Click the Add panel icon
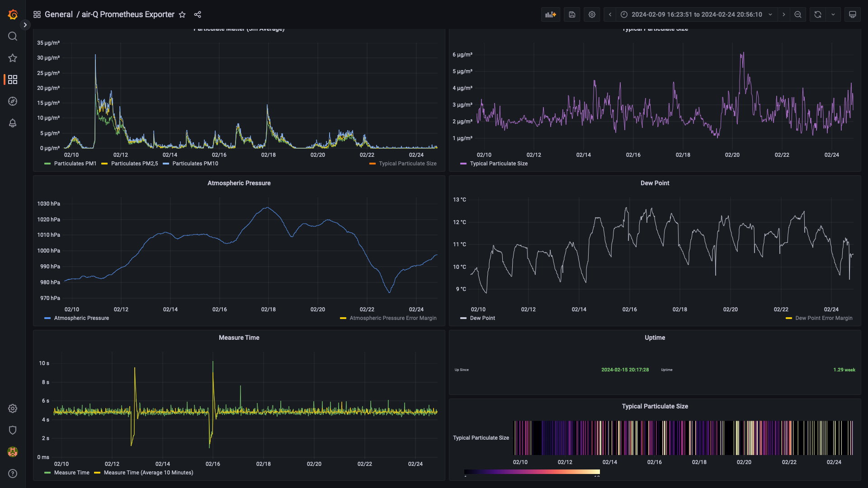 click(x=550, y=14)
